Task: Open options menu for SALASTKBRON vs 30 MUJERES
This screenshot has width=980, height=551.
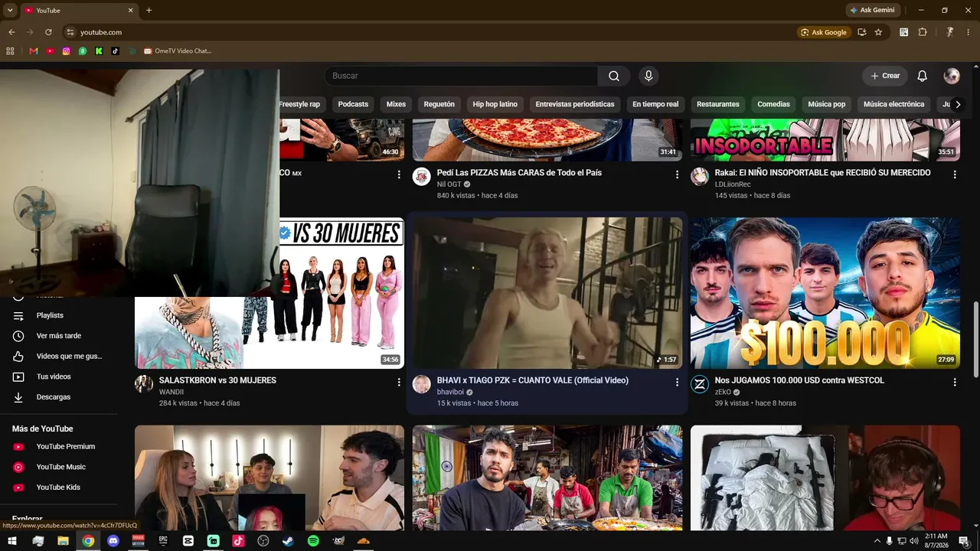Action: [399, 382]
